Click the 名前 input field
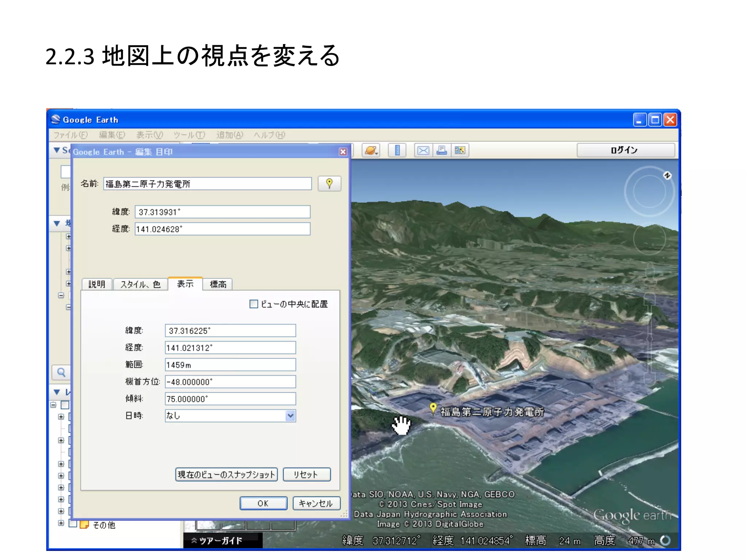 (x=208, y=184)
